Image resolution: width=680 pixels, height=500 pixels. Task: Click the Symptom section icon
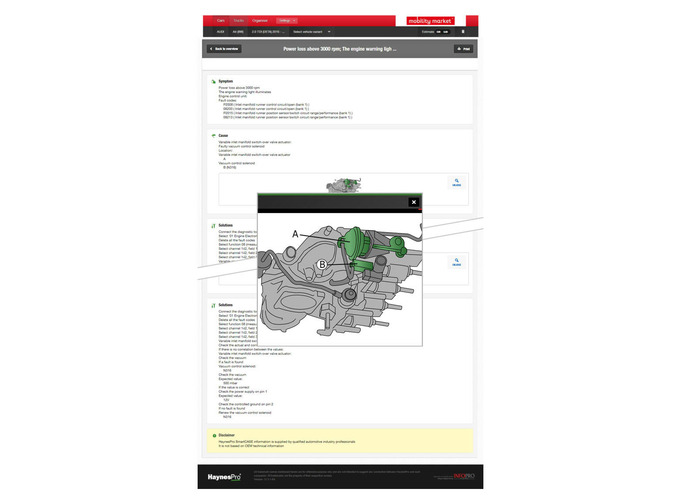[x=213, y=80]
